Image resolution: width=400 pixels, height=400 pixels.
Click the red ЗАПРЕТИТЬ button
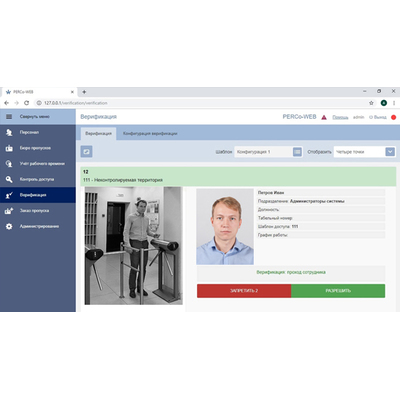(x=244, y=291)
